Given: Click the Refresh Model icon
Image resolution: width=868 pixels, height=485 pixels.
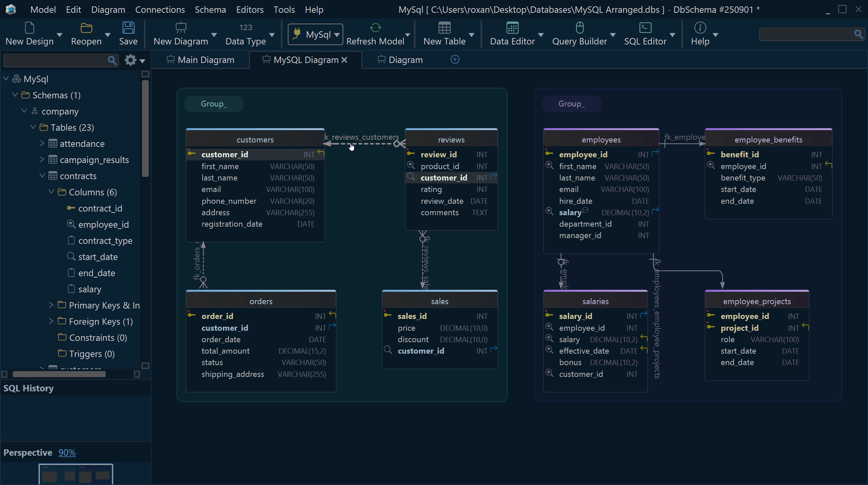Looking at the screenshot, I should 375,28.
